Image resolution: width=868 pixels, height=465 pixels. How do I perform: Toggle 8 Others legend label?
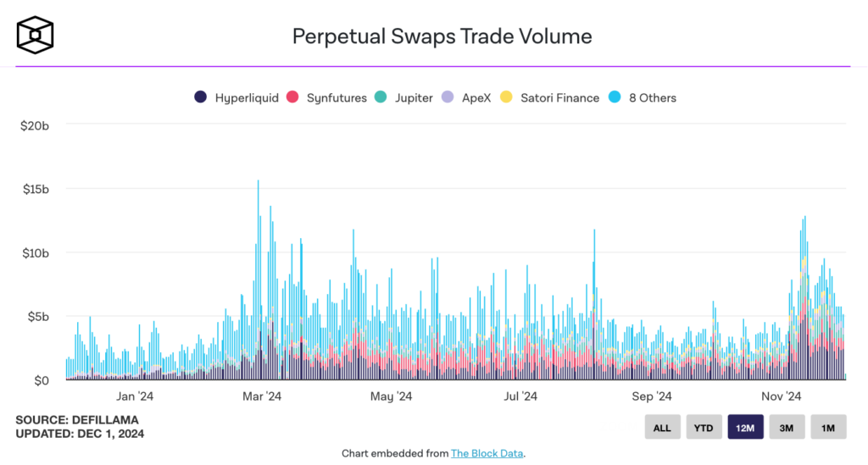[x=653, y=97]
